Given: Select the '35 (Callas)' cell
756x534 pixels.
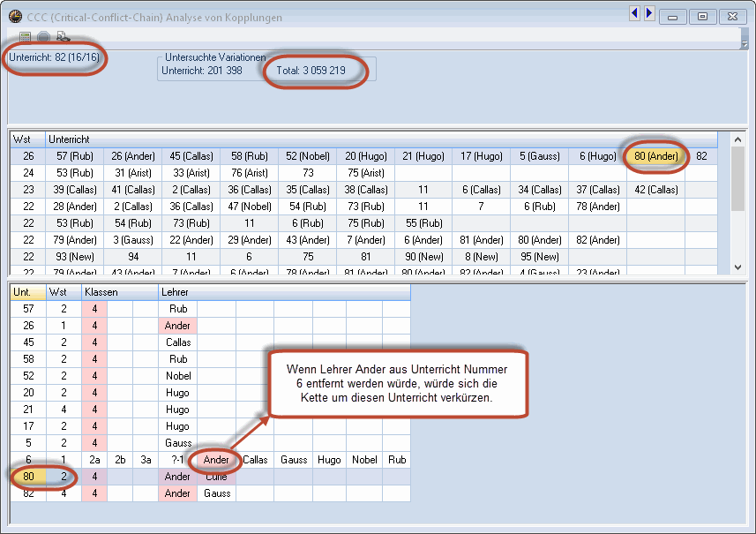Looking at the screenshot, I should [308, 190].
